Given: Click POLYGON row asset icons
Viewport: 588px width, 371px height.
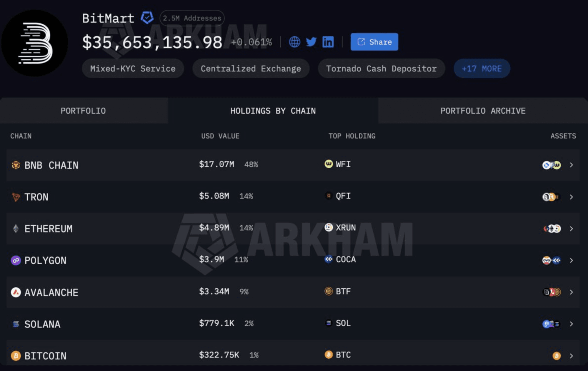Looking at the screenshot, I should click(552, 260).
